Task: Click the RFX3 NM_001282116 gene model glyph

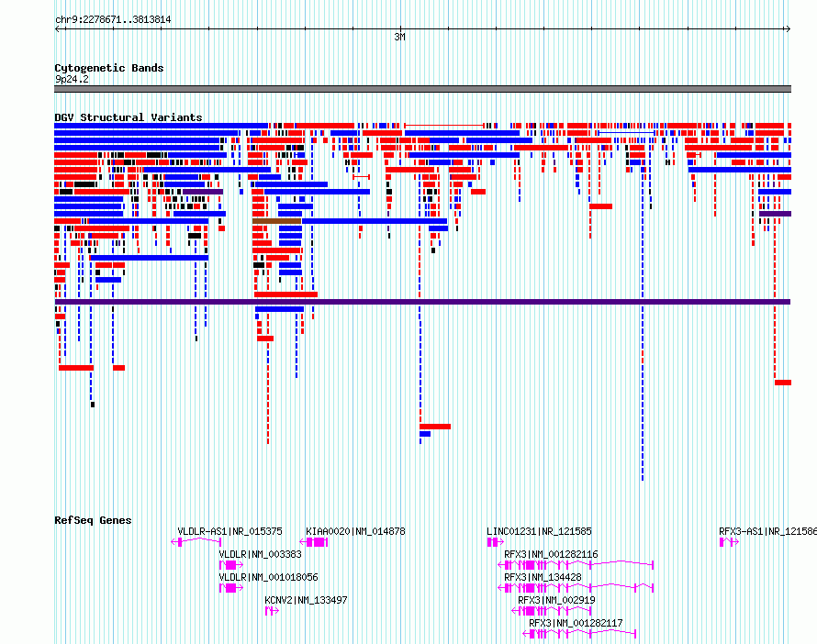Action: [576, 565]
